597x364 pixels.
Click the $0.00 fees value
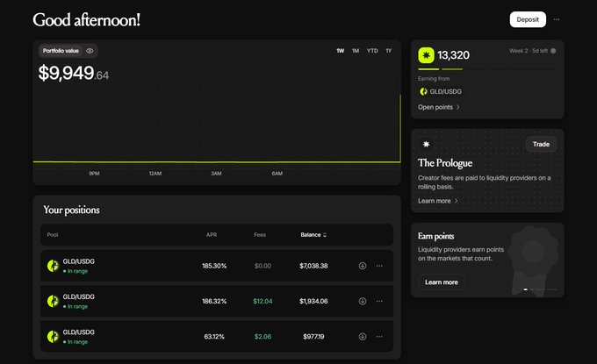(263, 266)
